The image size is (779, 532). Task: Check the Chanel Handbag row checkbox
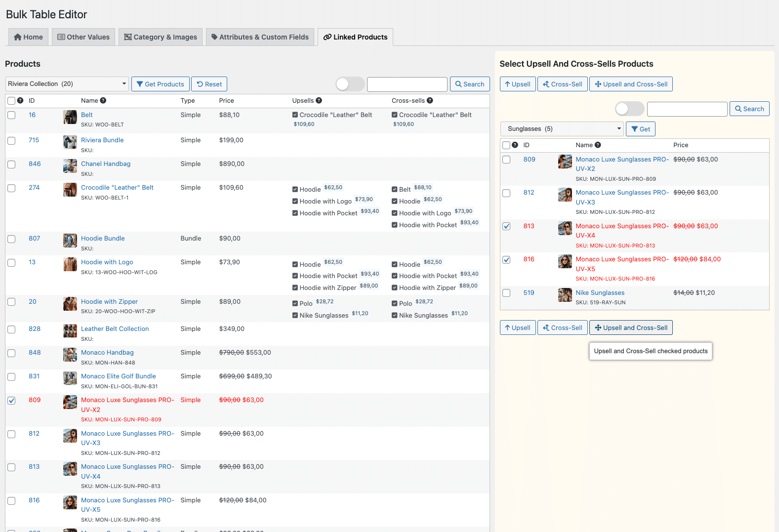11,164
